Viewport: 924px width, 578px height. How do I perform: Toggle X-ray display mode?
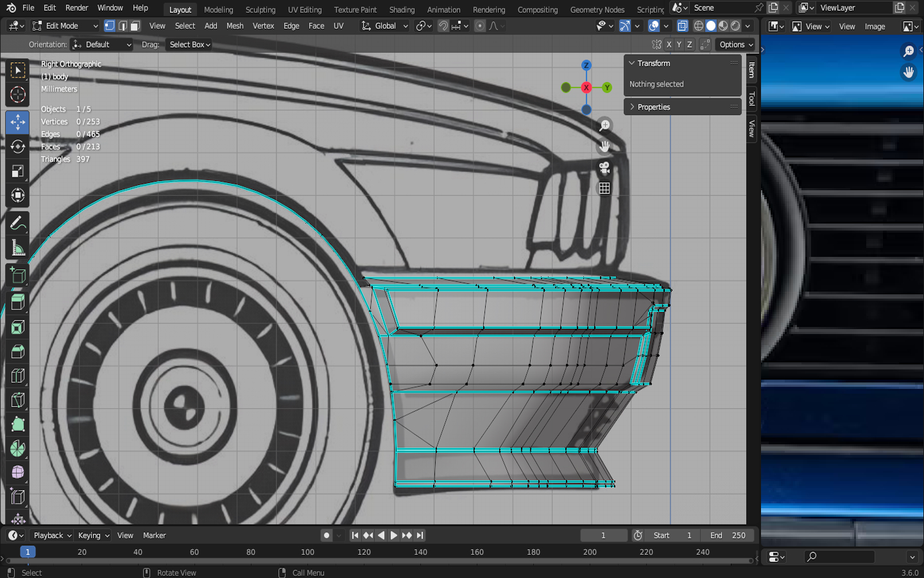point(683,26)
